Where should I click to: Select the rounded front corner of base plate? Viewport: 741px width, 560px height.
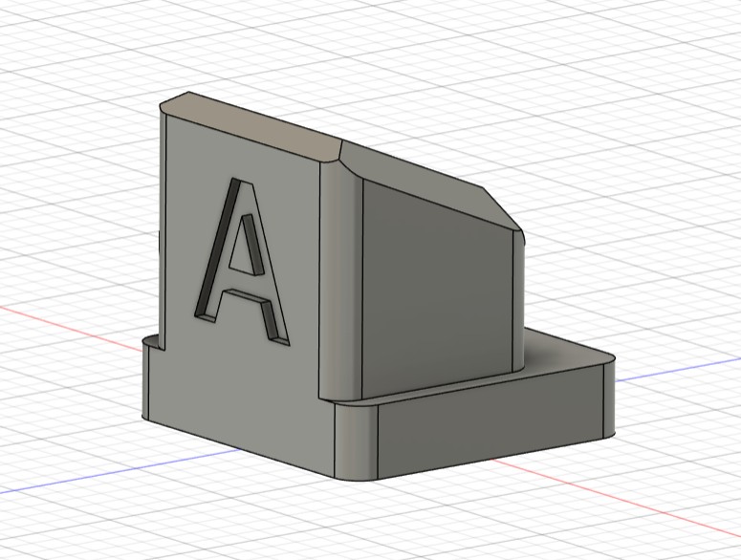pos(357,442)
